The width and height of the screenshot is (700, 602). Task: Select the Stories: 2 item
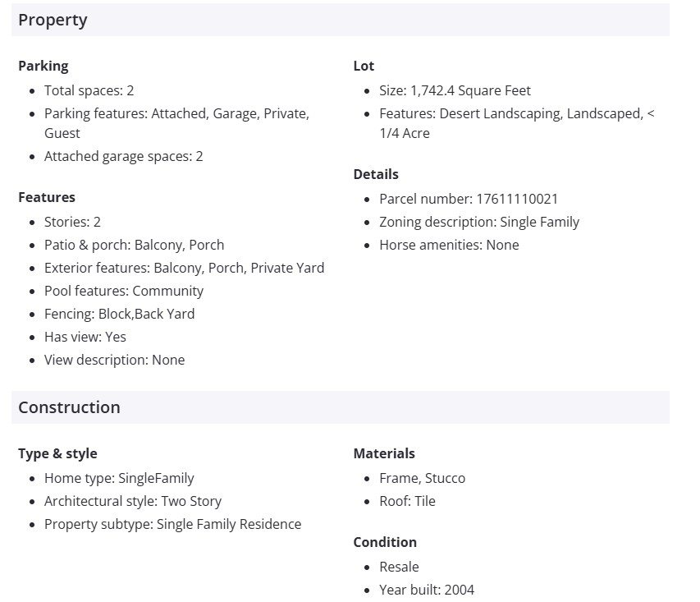pyautogui.click(x=72, y=222)
